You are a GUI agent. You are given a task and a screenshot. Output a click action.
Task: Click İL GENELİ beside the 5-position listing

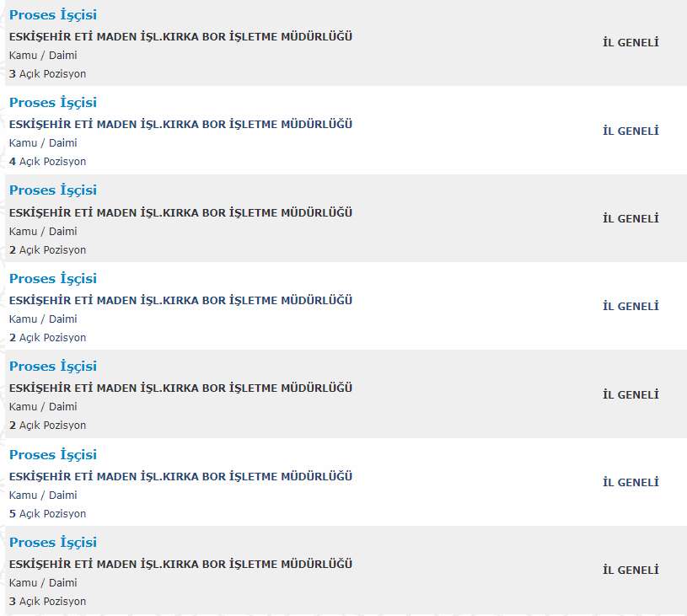[x=631, y=482]
